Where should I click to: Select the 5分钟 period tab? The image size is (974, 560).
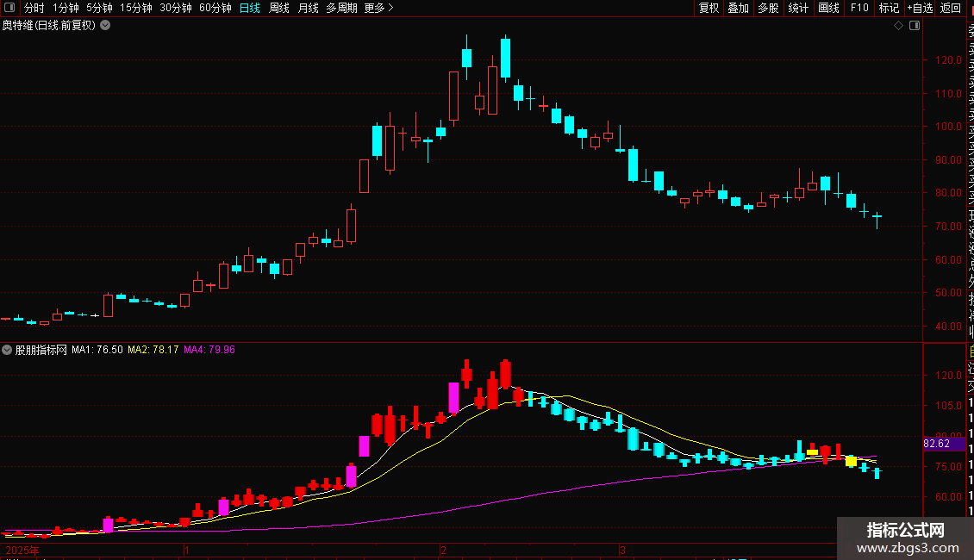(x=99, y=8)
